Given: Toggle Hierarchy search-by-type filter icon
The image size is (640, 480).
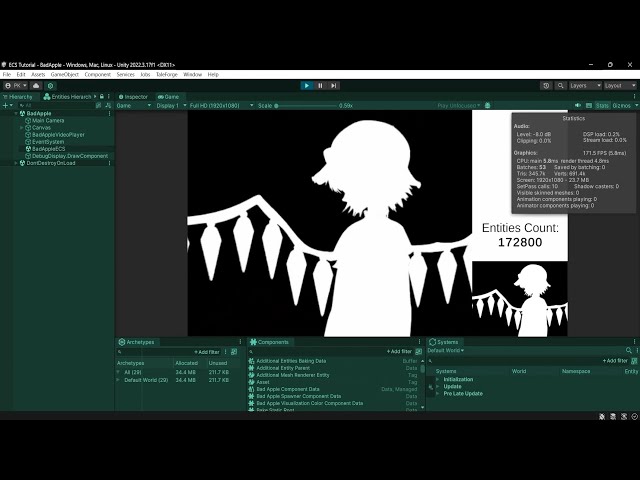Looking at the screenshot, I should [98, 106].
